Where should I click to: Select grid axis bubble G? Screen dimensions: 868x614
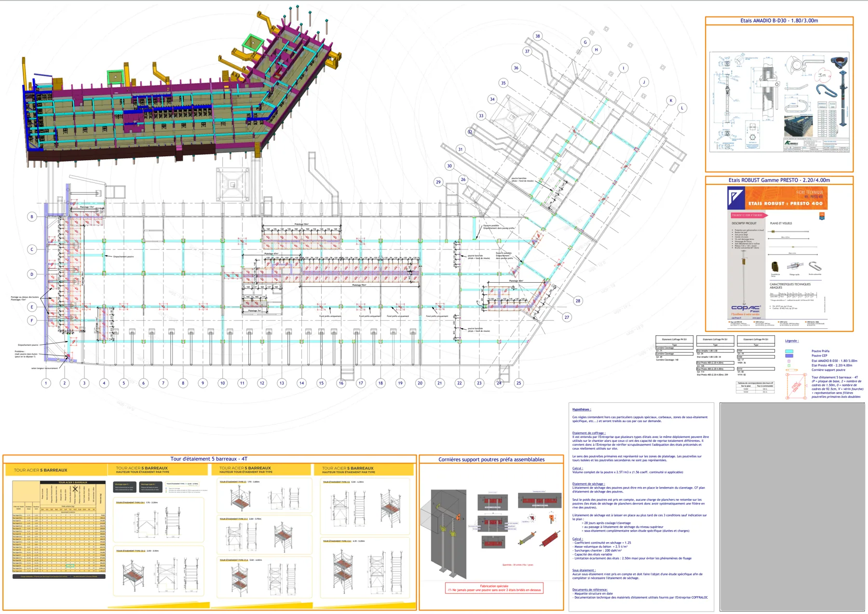click(x=585, y=42)
